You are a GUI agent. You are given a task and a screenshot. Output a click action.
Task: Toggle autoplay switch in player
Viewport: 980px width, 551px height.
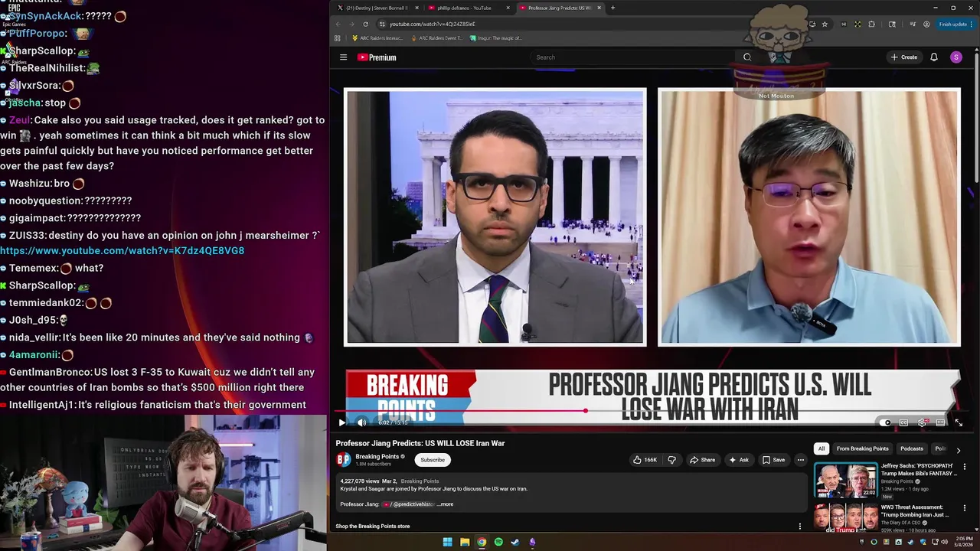(x=885, y=422)
